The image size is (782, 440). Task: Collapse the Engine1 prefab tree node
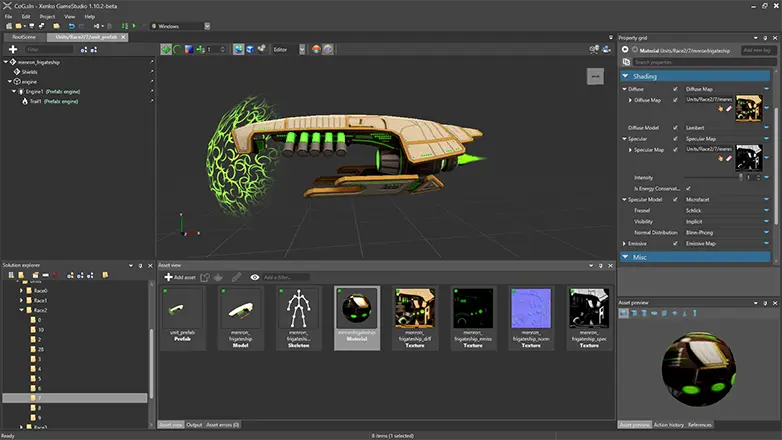(x=14, y=91)
